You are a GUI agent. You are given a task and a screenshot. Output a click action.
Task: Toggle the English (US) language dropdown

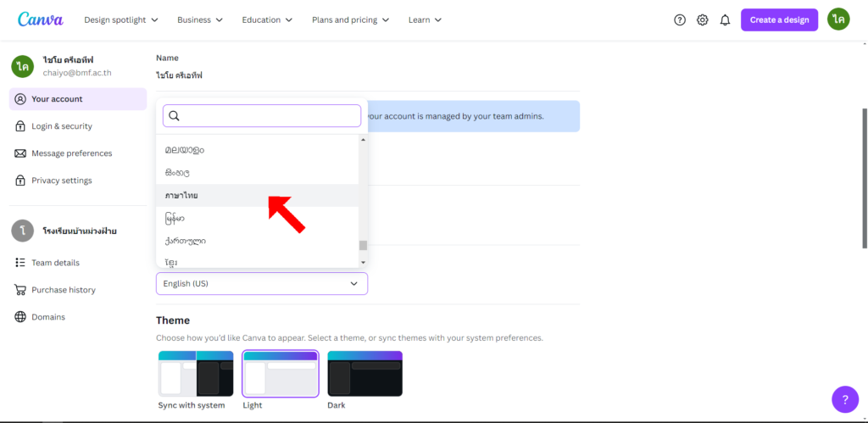click(x=262, y=283)
